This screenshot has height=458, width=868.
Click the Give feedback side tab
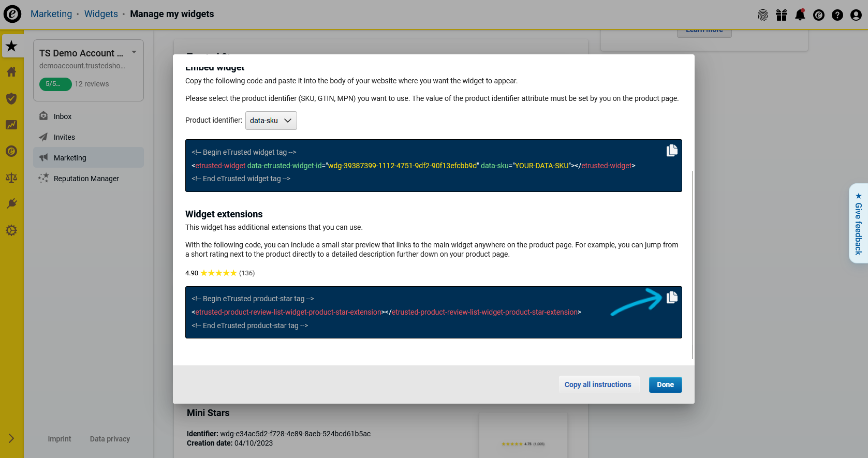click(859, 224)
